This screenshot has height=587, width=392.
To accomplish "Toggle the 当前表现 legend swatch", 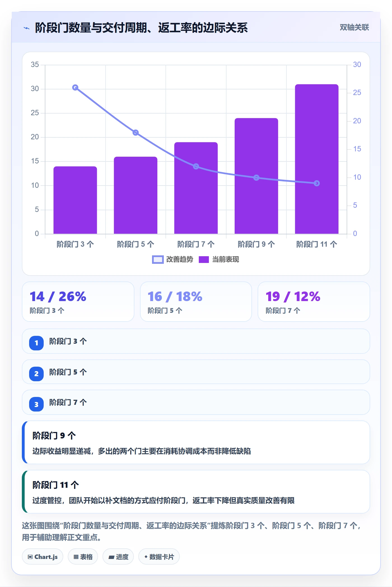I will (204, 260).
